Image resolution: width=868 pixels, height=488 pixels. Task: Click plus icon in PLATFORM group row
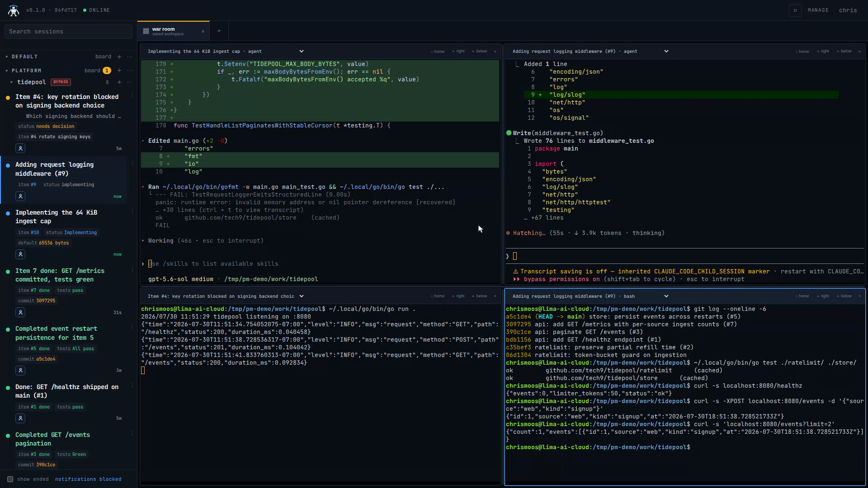coord(119,70)
